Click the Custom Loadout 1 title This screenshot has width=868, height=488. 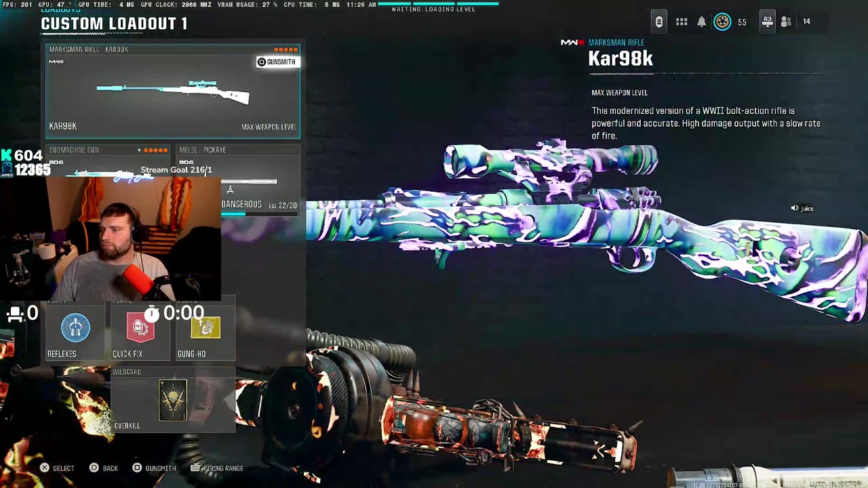[x=114, y=24]
